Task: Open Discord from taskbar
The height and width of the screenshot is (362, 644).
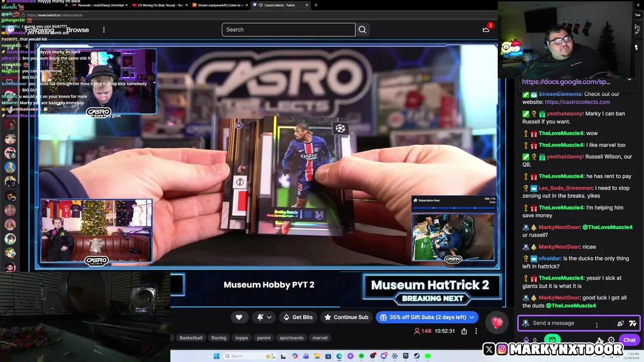Action: [383, 356]
